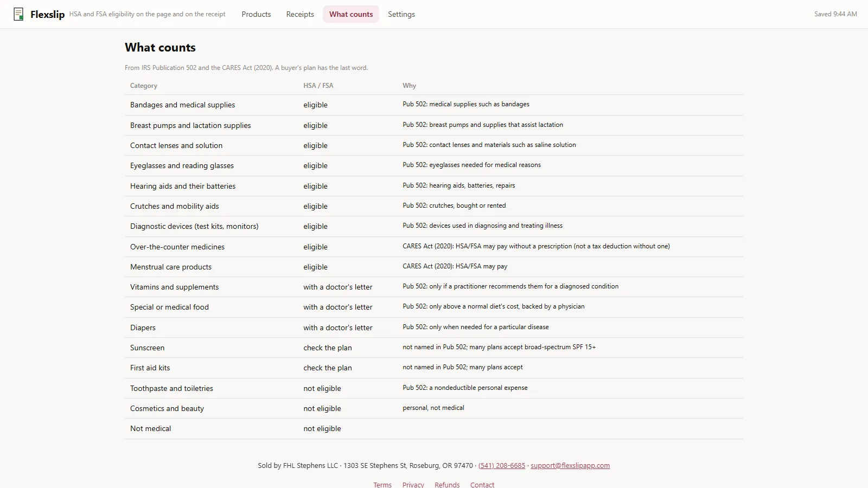Click Over-the-counter medicines category

pos(177,247)
